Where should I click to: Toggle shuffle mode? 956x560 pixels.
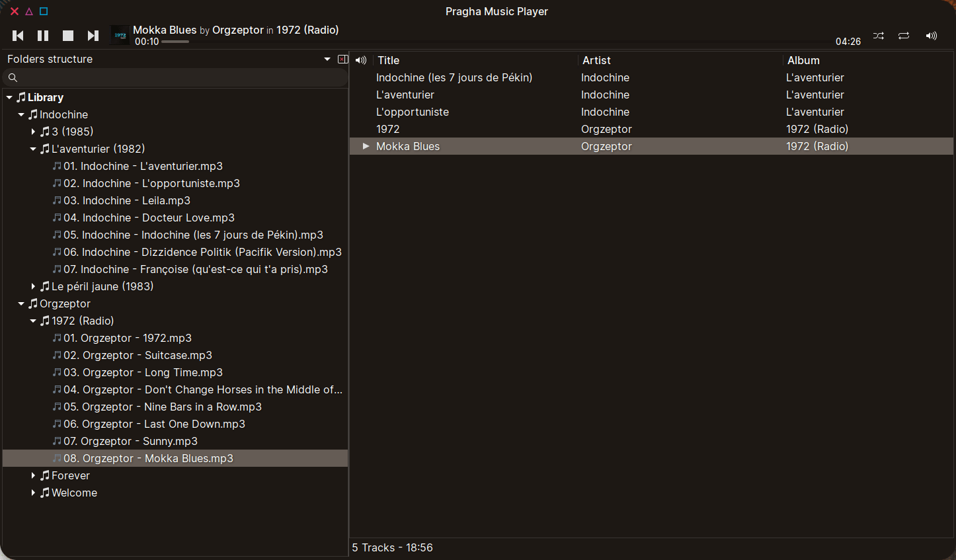pos(878,36)
